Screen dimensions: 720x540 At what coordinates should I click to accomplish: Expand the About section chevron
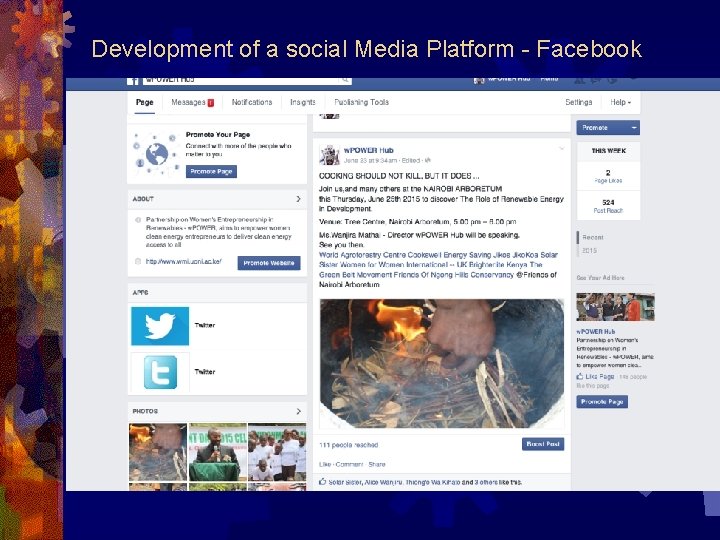(298, 199)
